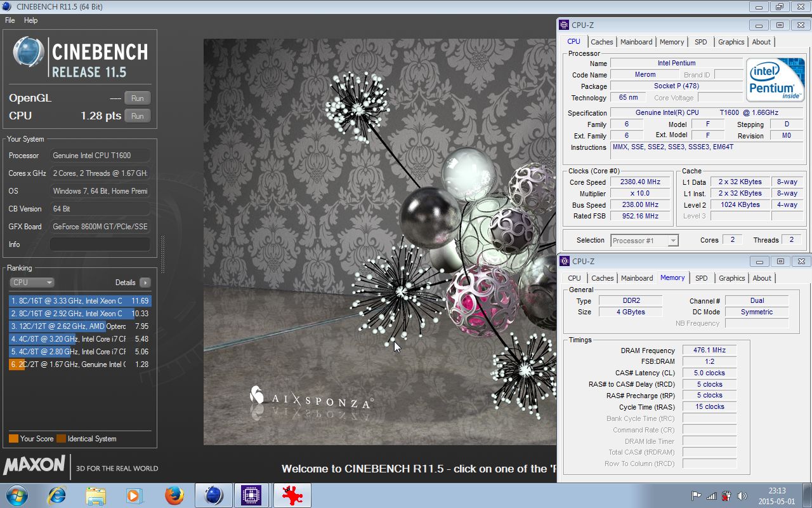Select ranking row 5, the 4C/8T 2.80 GHz Core i7
812x508 pixels.
[80, 352]
